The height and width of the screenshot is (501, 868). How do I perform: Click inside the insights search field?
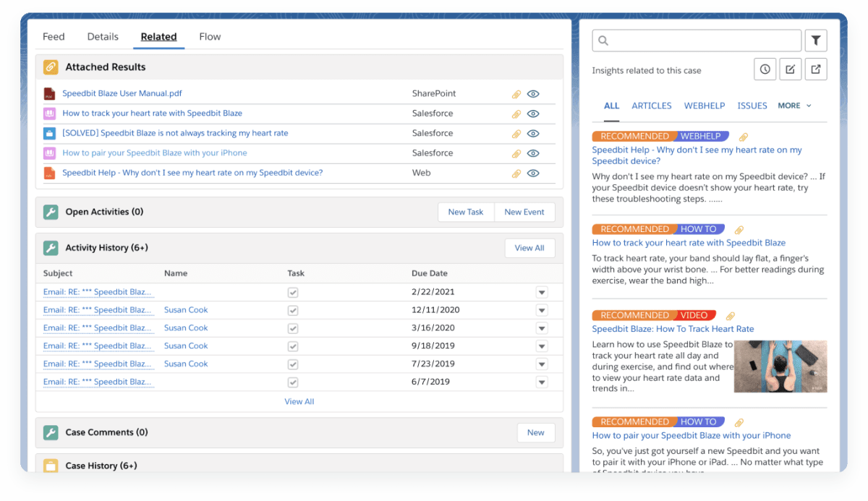(x=694, y=40)
